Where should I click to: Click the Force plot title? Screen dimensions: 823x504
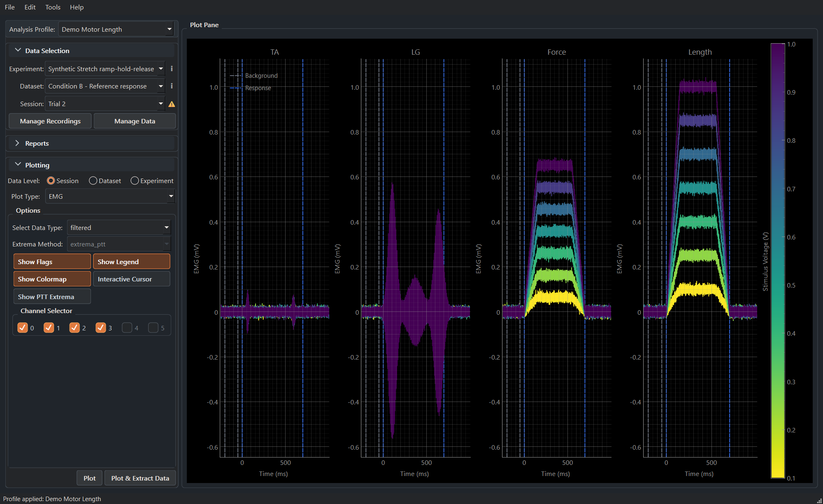point(556,52)
